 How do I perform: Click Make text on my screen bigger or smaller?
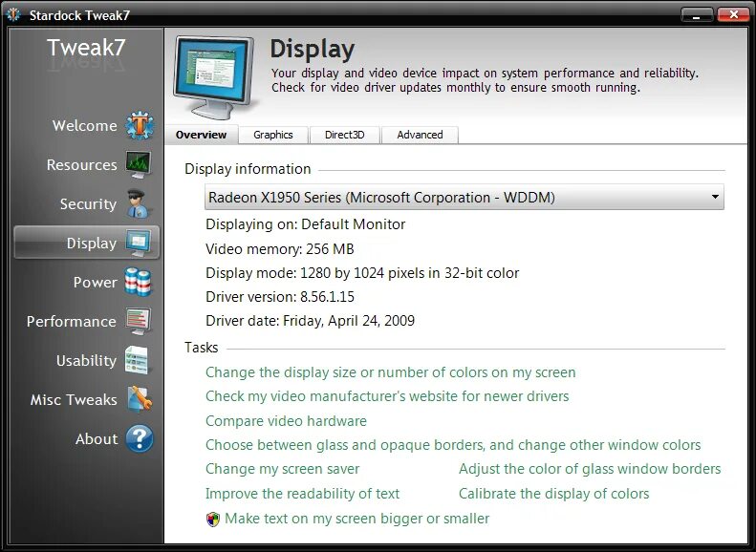click(356, 519)
